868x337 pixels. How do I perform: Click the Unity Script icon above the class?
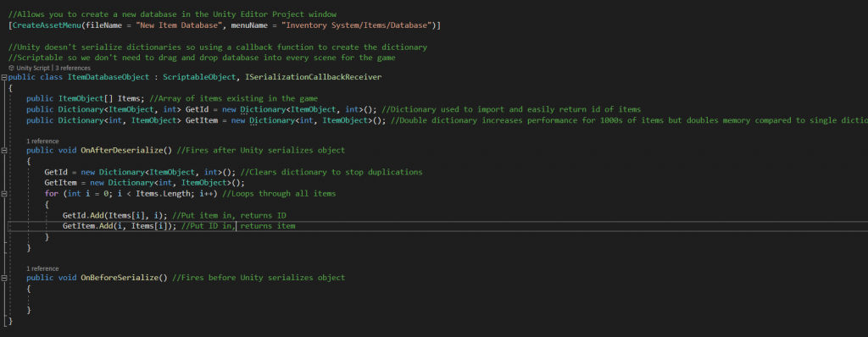pos(12,68)
